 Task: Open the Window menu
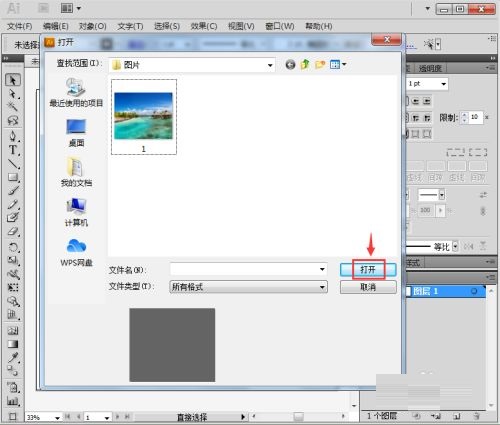pos(280,26)
